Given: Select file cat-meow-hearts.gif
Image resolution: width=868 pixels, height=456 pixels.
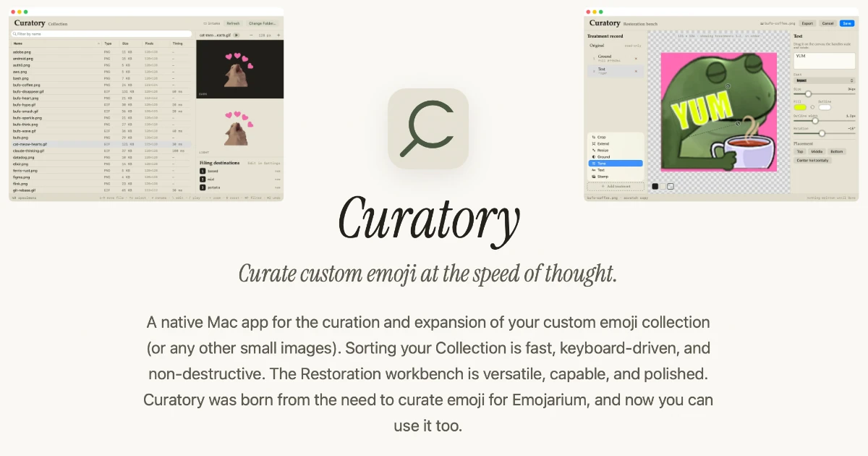Looking at the screenshot, I should (30, 144).
